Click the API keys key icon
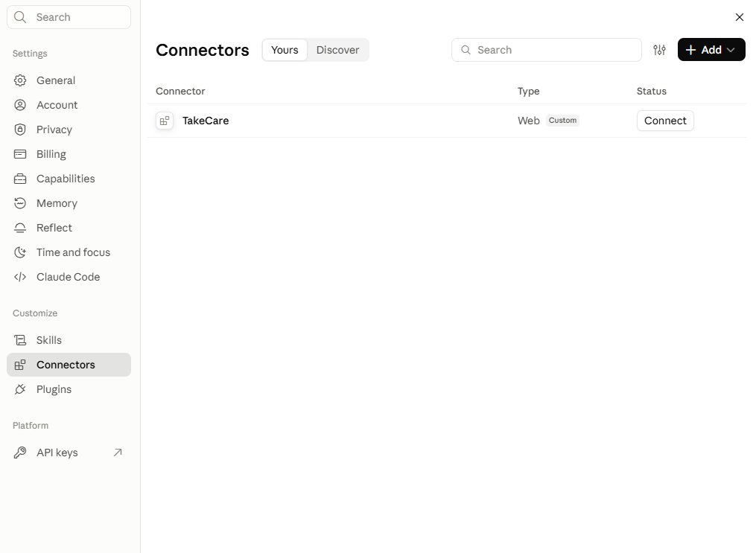This screenshot has height=553, width=756. (x=20, y=453)
